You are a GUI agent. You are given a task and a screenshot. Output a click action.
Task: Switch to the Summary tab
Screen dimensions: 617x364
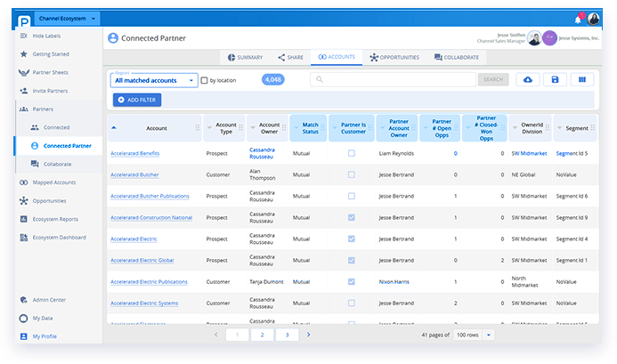245,58
